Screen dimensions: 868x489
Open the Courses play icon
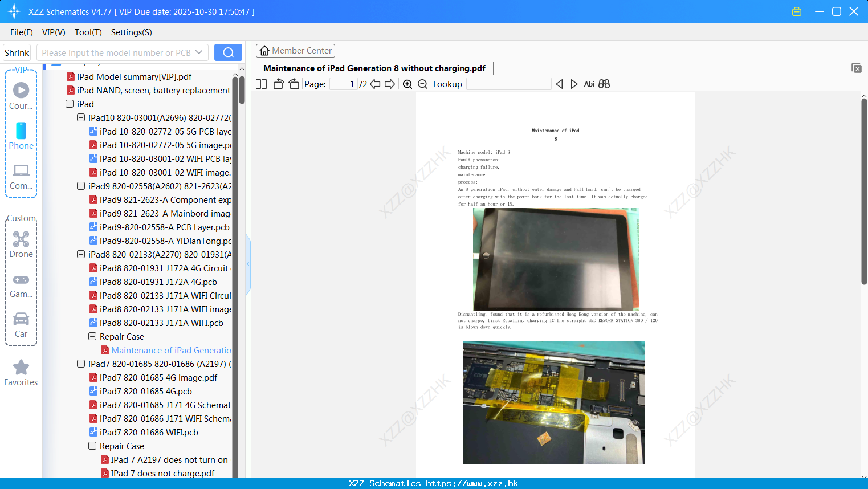point(21,90)
